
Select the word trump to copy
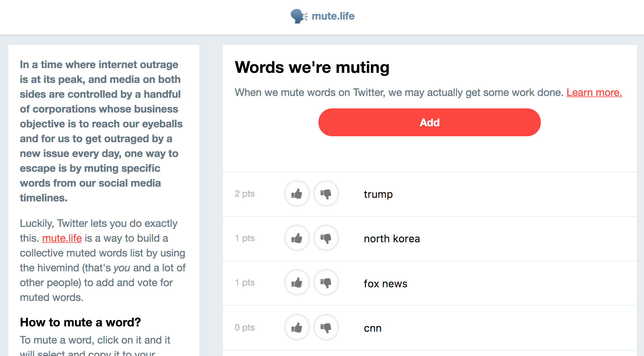[x=378, y=194]
